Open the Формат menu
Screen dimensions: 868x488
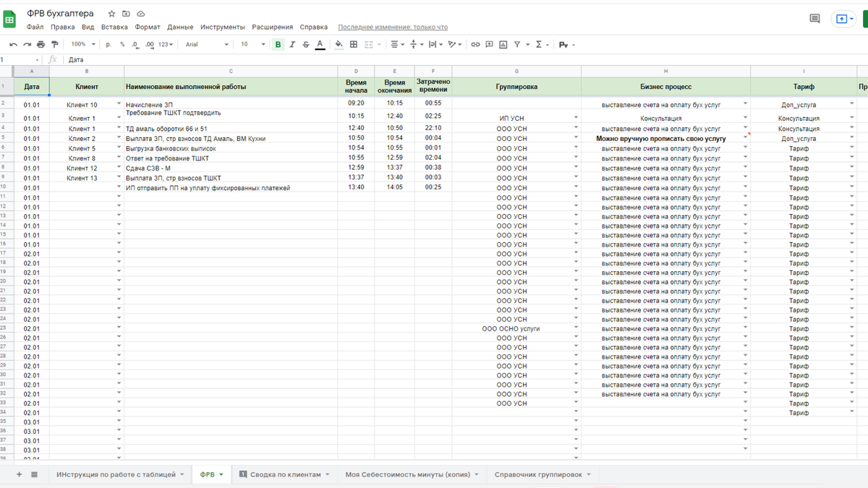pyautogui.click(x=148, y=27)
